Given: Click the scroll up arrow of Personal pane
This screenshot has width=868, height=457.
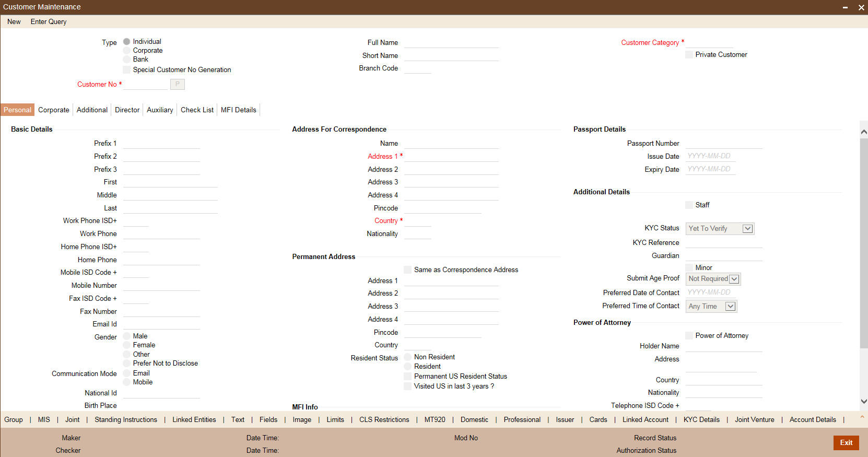Looking at the screenshot, I should (x=864, y=132).
